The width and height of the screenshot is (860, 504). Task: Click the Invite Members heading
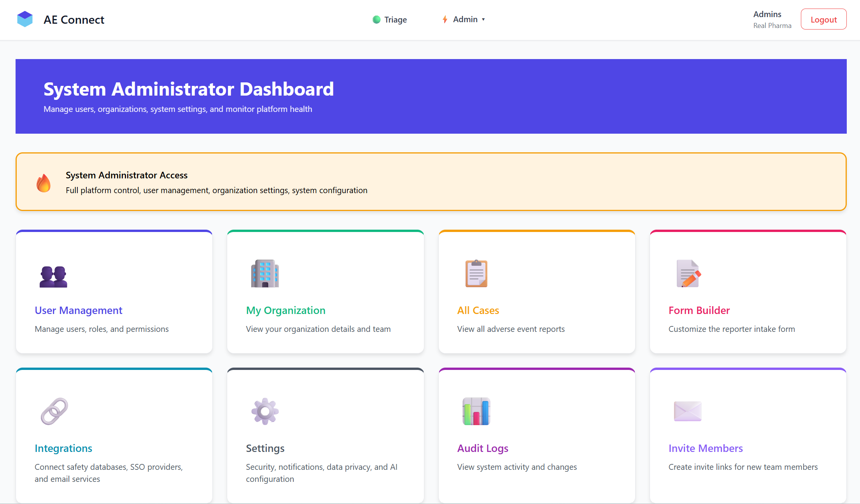[706, 448]
